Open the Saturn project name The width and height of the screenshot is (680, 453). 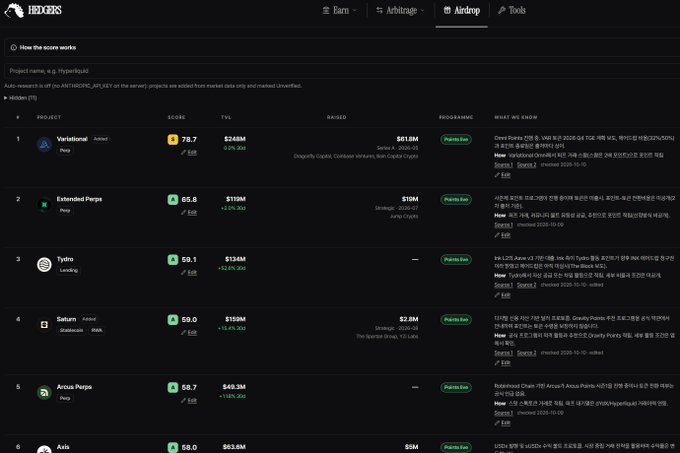tap(66, 319)
